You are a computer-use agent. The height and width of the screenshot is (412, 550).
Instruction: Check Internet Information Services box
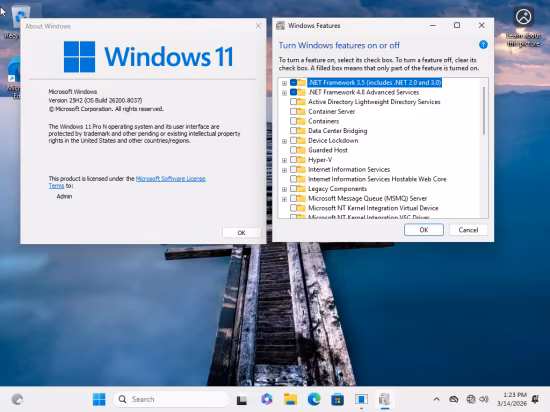coord(294,169)
